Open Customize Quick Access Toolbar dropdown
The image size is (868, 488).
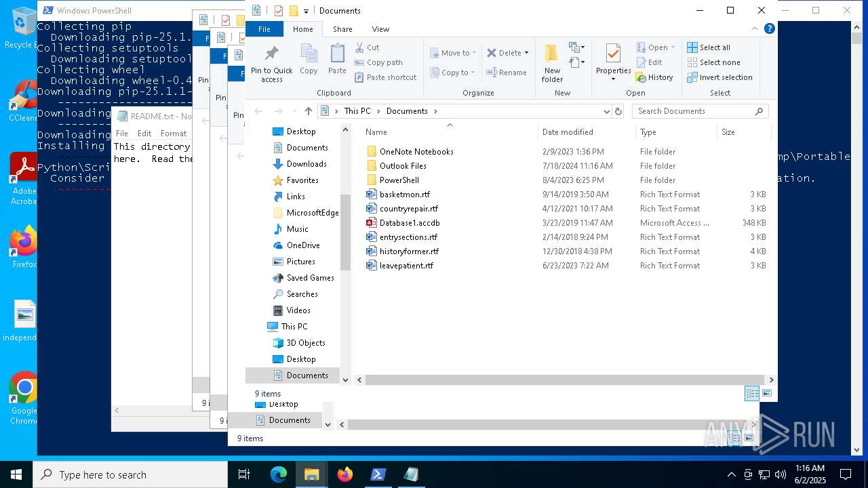[x=307, y=11]
